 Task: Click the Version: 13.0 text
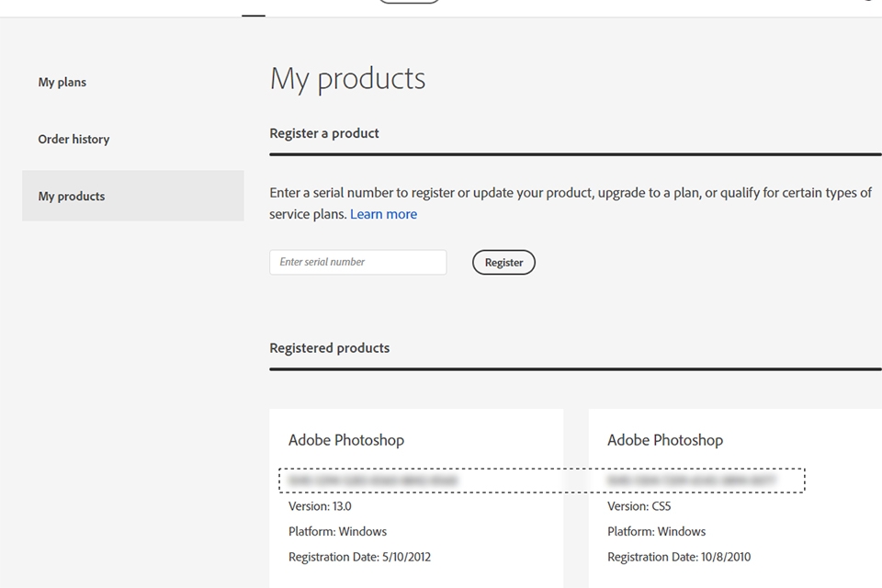320,506
